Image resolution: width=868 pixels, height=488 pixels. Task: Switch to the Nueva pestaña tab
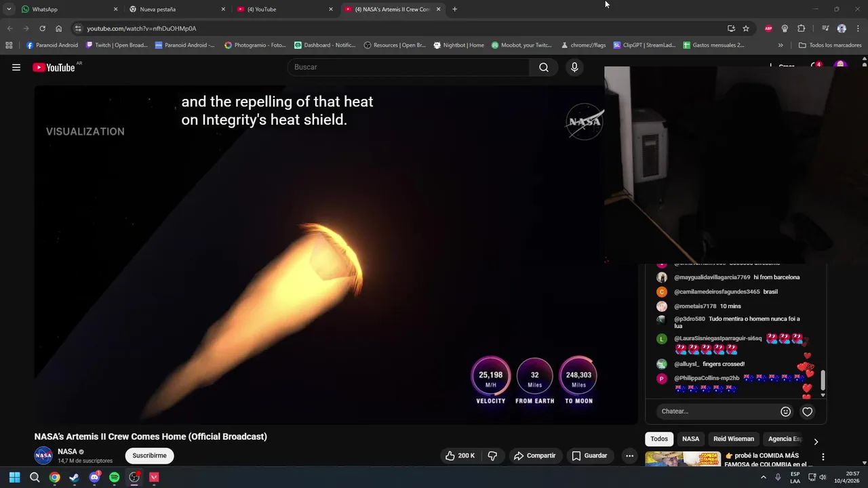[176, 9]
